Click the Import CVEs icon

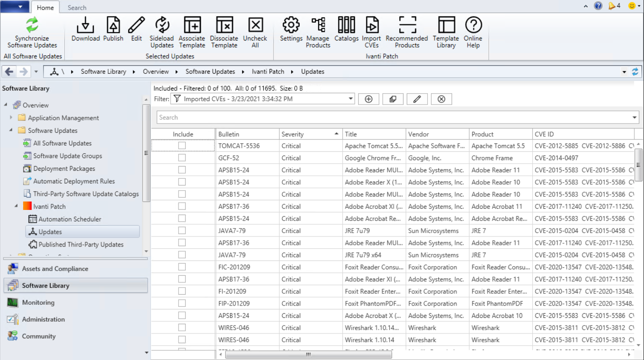371,25
